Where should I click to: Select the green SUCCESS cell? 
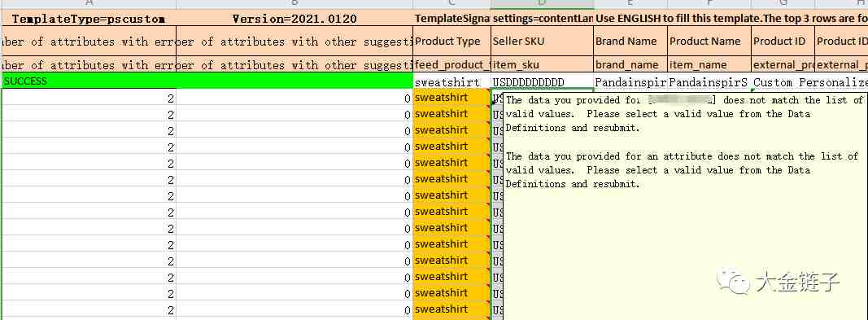point(207,81)
